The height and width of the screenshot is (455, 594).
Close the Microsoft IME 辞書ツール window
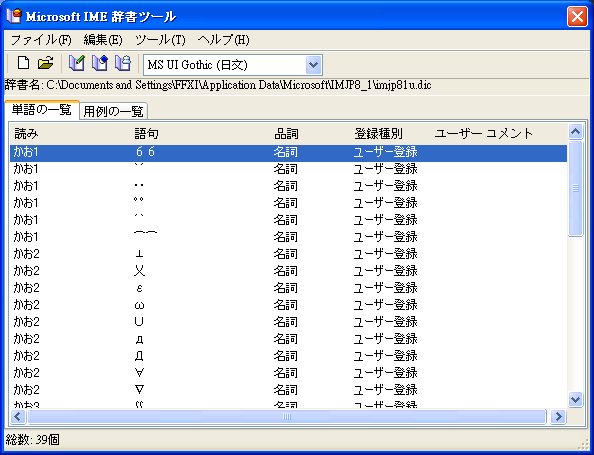point(577,17)
